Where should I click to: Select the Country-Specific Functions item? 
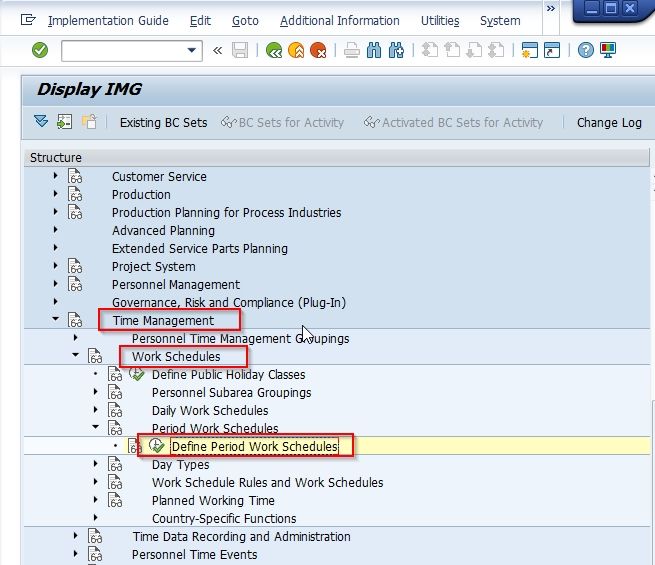click(x=224, y=518)
